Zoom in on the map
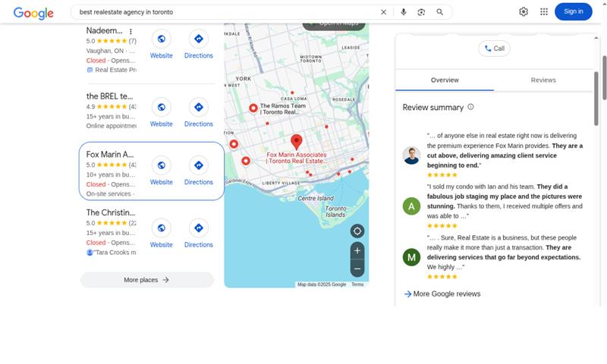The width and height of the screenshot is (607, 364). pyautogui.click(x=357, y=251)
